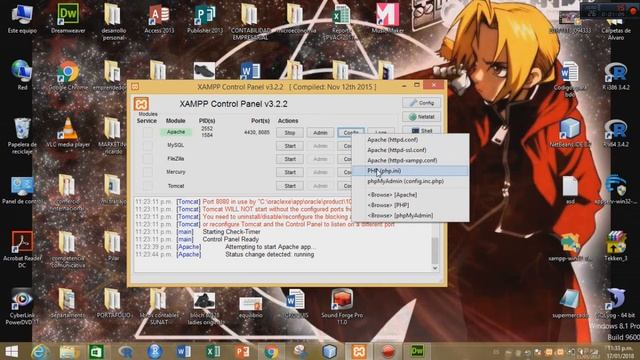Screen dimensions: 640x360
Task: Select desarrollo personal folder on desktop
Action: pyautogui.click(x=113, y=22)
